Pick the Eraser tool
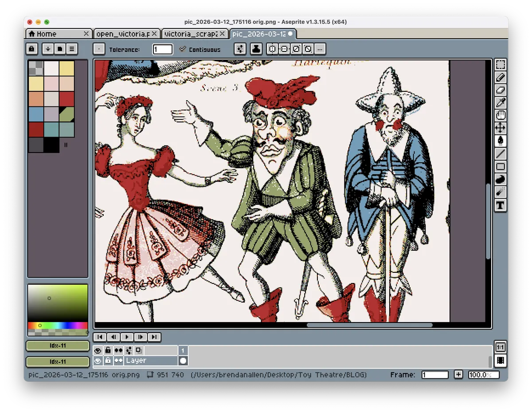 [501, 90]
